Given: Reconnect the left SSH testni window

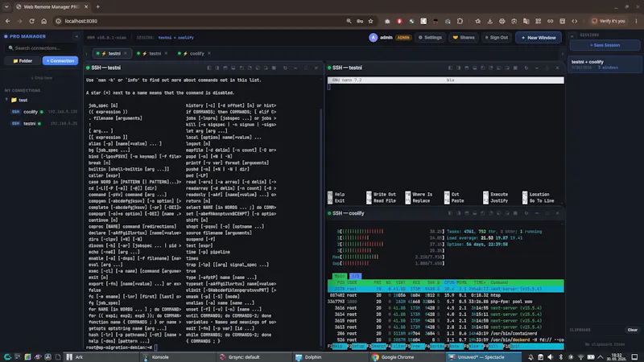Looking at the screenshot, I should [285, 68].
